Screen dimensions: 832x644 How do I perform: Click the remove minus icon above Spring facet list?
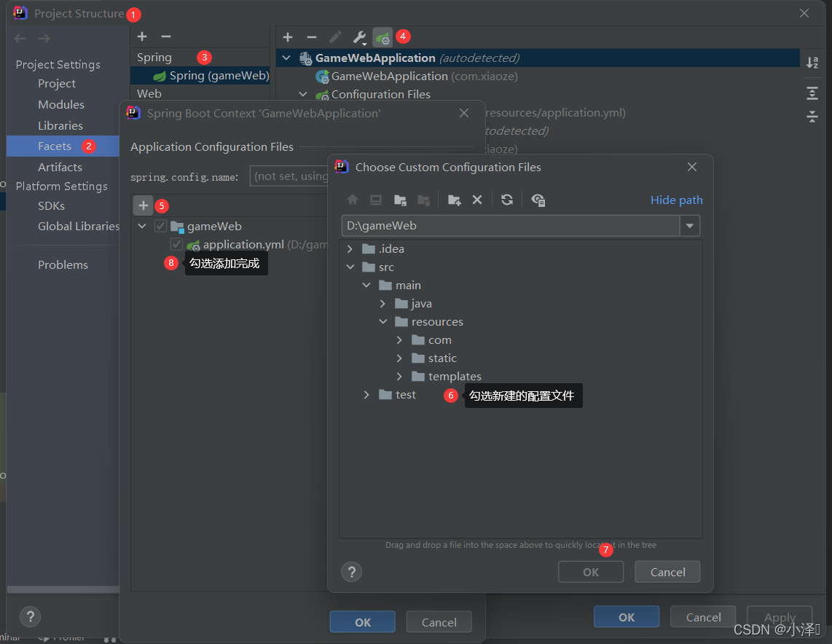pos(166,36)
